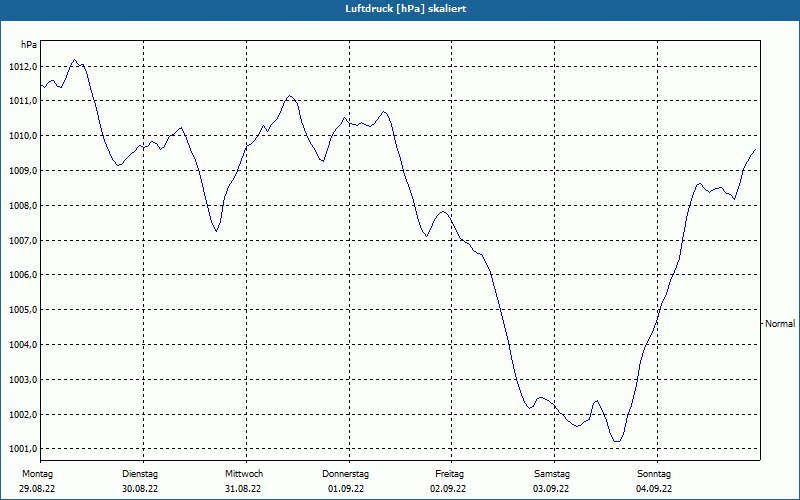The height and width of the screenshot is (500, 800).
Task: Select the 1004,0 axis value
Action: [23, 345]
